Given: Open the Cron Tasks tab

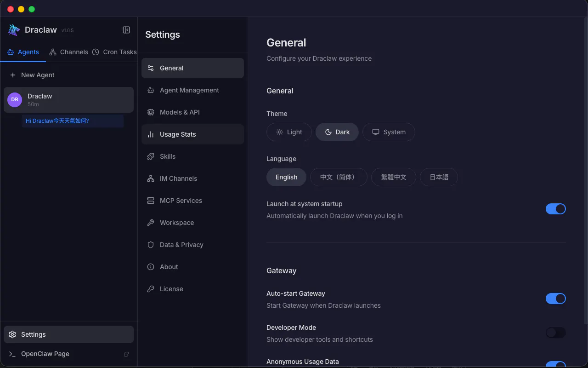Looking at the screenshot, I should coord(114,52).
